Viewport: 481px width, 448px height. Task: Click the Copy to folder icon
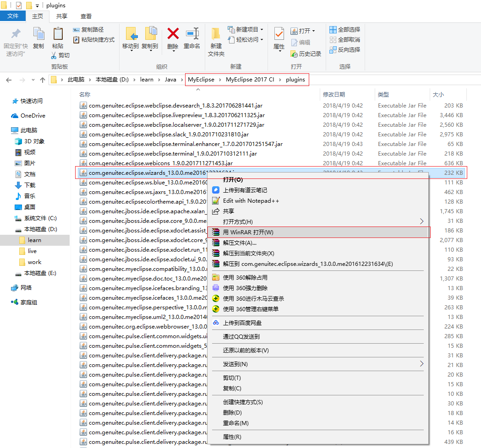coord(150,33)
